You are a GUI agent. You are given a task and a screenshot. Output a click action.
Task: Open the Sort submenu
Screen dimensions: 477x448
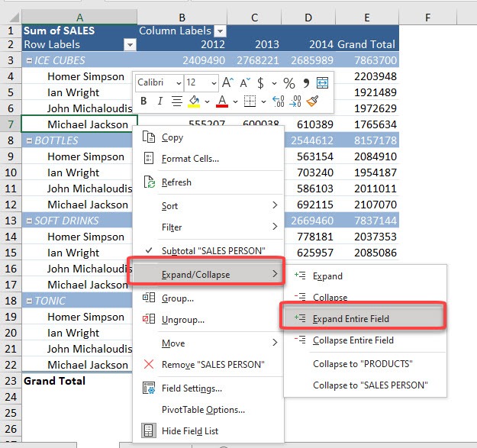pyautogui.click(x=208, y=205)
